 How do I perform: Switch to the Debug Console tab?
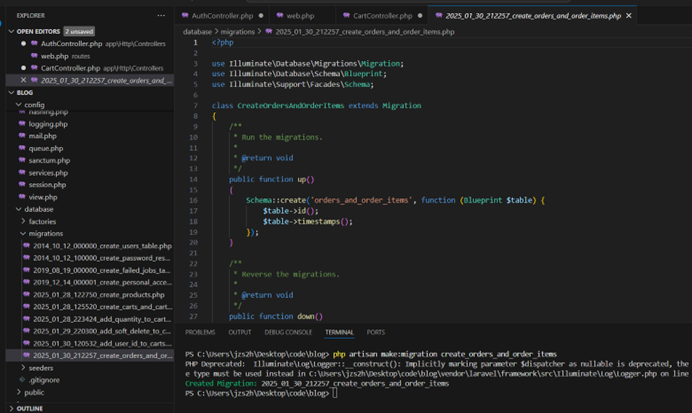click(288, 332)
